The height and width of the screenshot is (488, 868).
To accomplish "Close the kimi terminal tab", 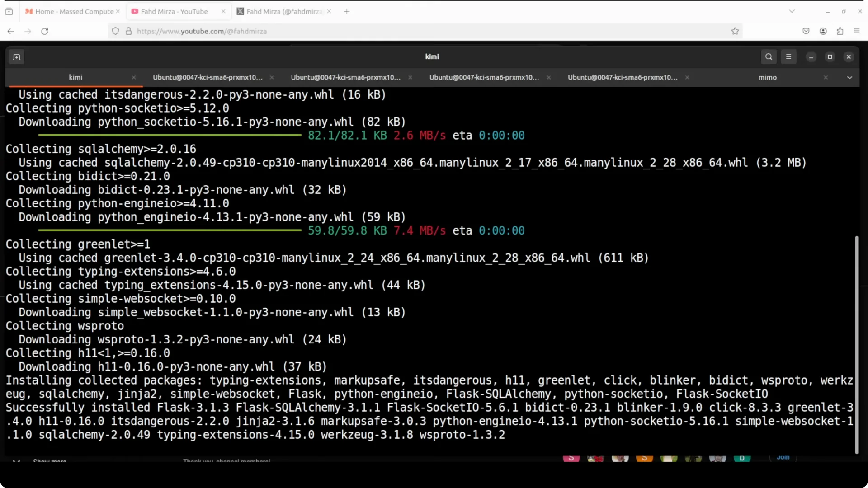I will 134,78.
